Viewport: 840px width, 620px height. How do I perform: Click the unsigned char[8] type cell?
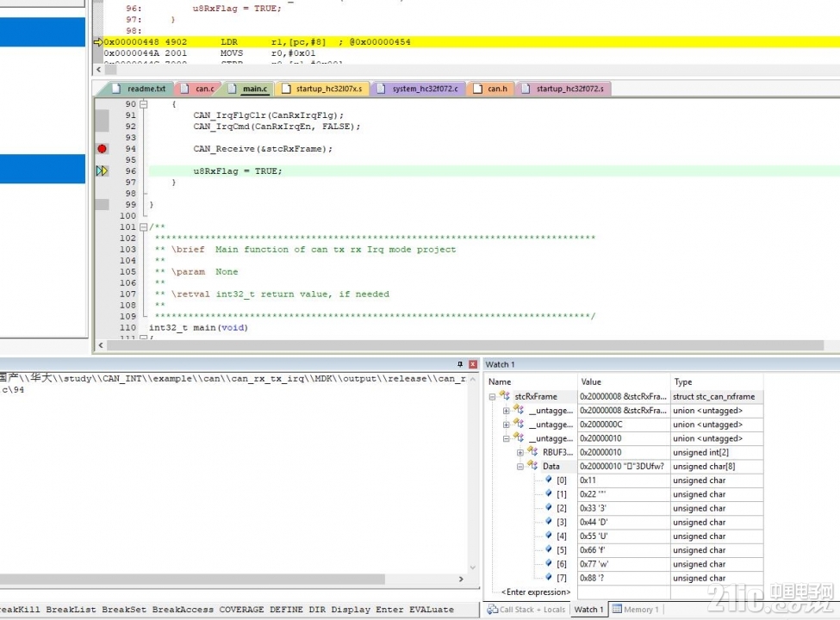717,467
